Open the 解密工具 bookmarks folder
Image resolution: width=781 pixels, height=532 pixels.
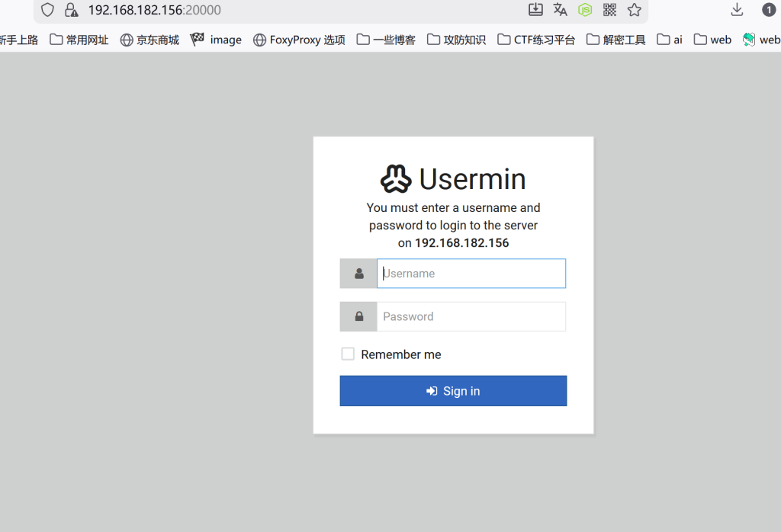tap(615, 40)
